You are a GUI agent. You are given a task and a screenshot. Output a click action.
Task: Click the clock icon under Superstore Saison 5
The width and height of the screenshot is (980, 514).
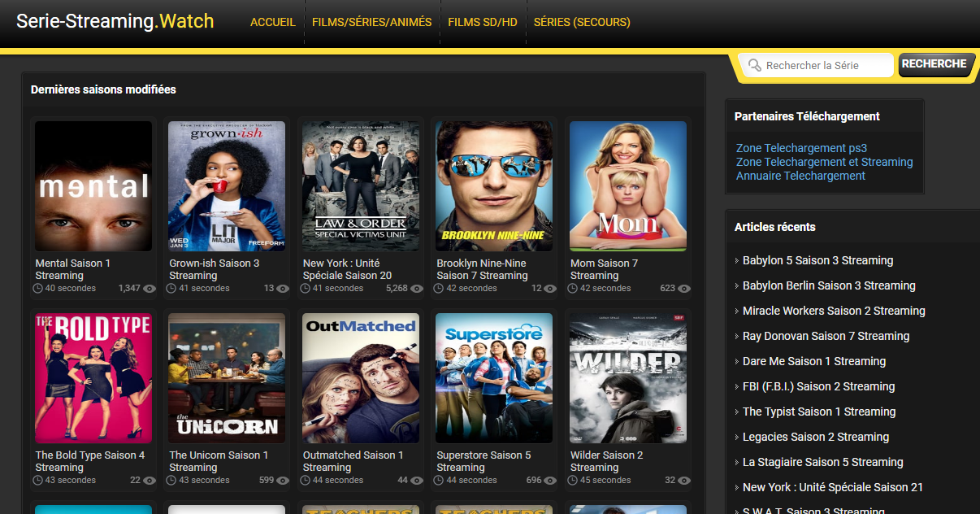[x=440, y=481]
